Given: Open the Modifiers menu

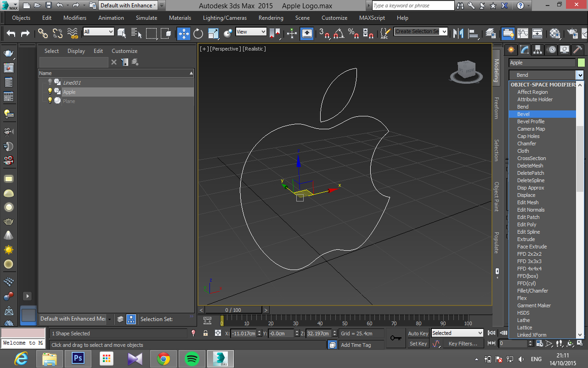Looking at the screenshot, I should click(75, 18).
